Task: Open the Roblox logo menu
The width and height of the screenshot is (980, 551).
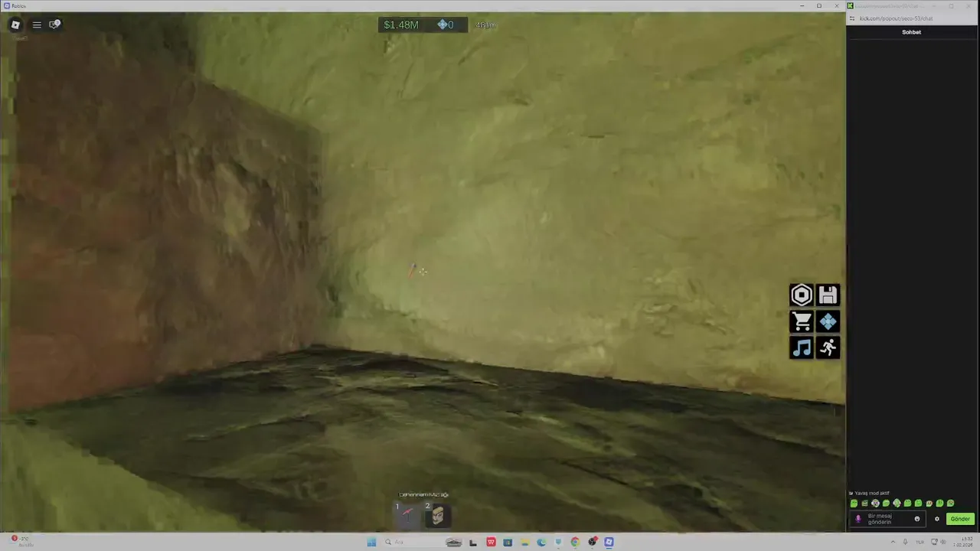Action: [15, 24]
